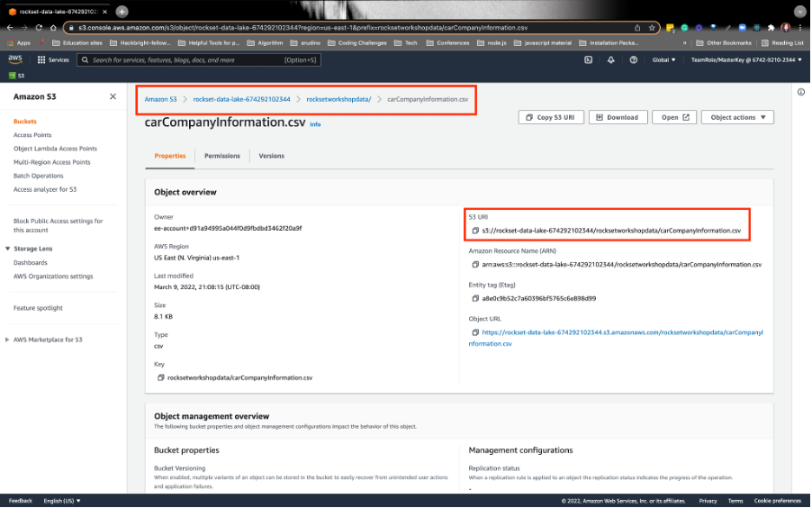812x508 pixels.
Task: Click the AWS logo home icon
Action: 15,59
